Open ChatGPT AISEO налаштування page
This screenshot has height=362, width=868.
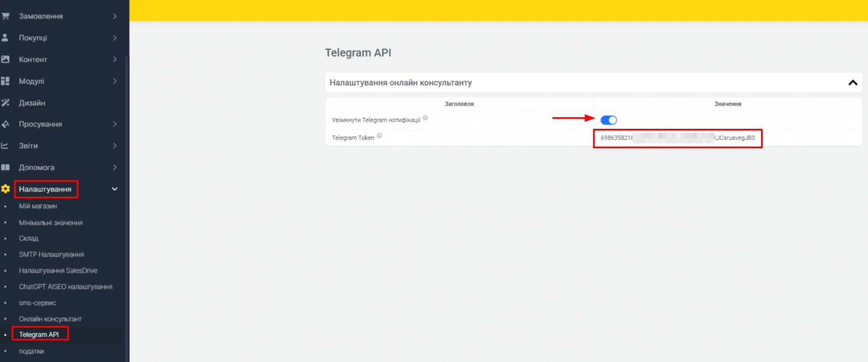tap(66, 287)
